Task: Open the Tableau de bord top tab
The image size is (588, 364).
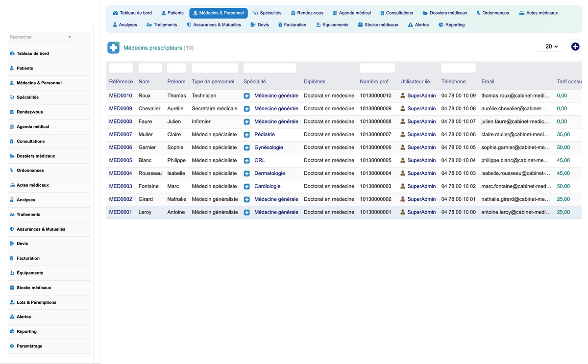Action: tap(132, 13)
